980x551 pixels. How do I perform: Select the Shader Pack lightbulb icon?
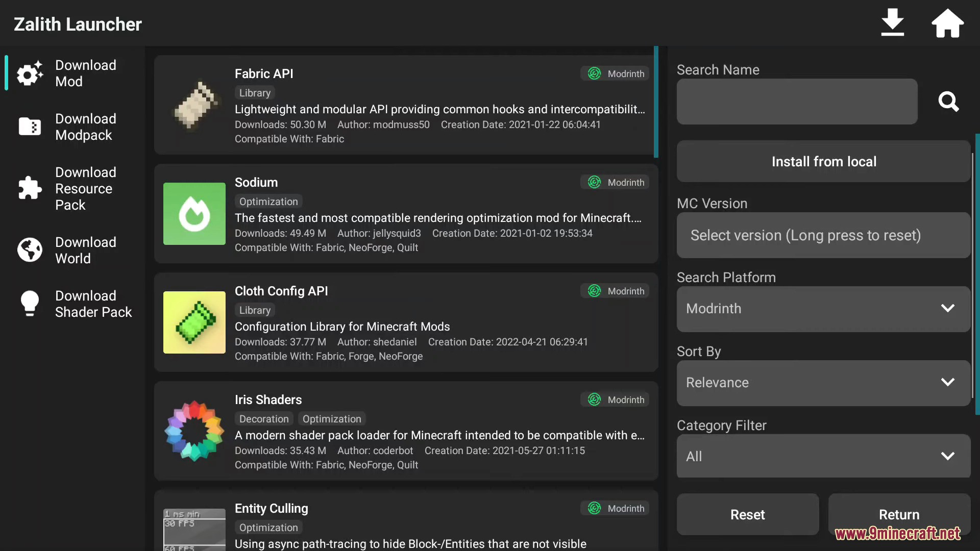[x=30, y=304]
